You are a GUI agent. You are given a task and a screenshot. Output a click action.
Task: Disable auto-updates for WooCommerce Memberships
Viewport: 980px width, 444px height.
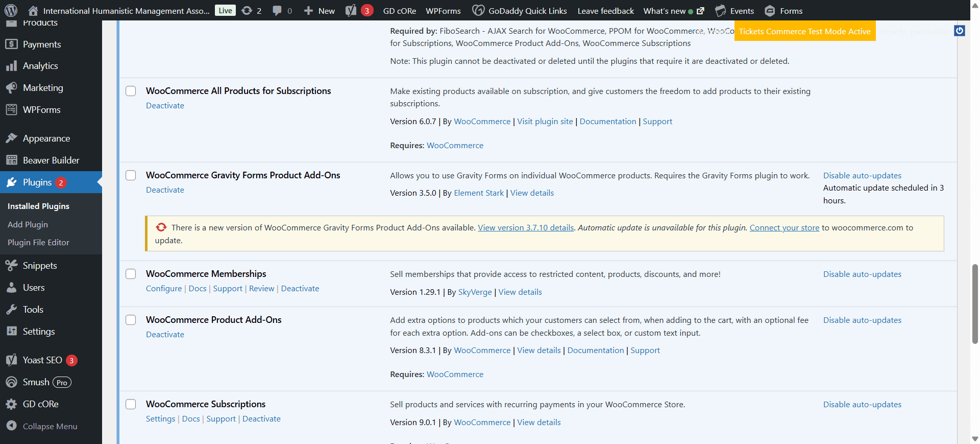[862, 274]
